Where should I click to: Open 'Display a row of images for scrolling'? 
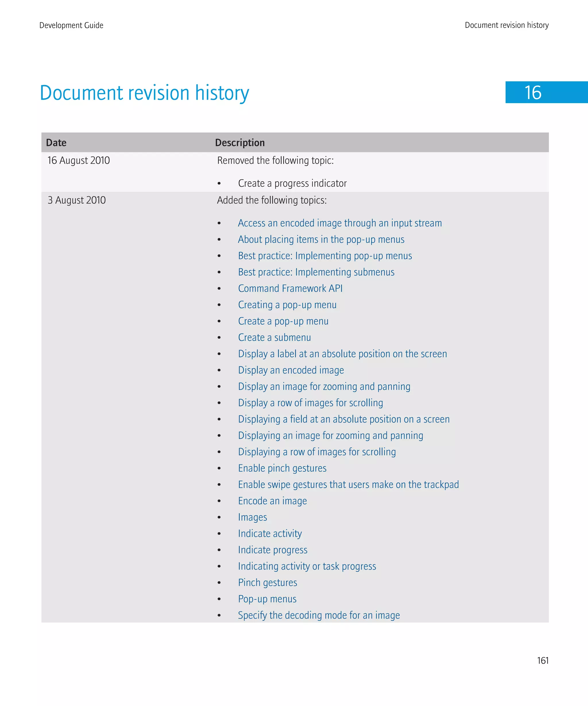point(310,403)
